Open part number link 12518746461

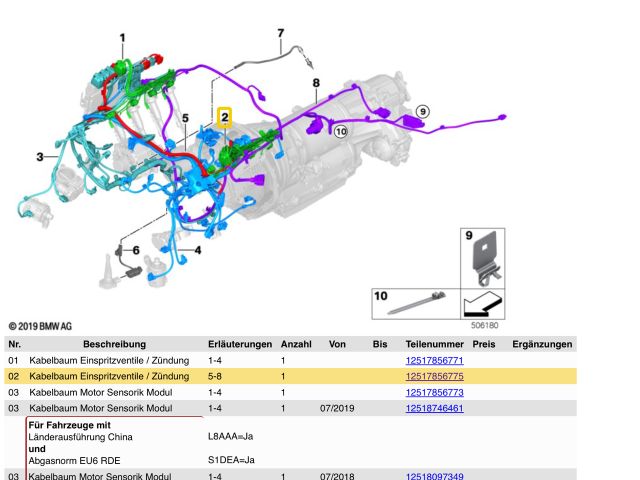[434, 408]
